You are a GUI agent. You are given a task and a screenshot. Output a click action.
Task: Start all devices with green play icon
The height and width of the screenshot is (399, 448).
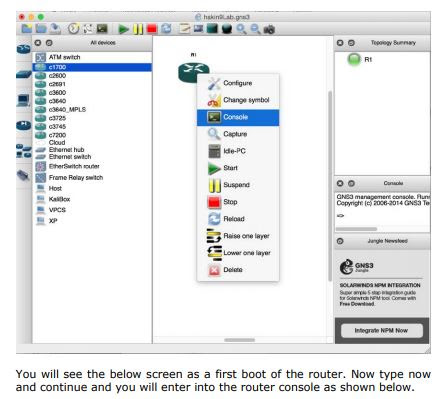tap(124, 29)
